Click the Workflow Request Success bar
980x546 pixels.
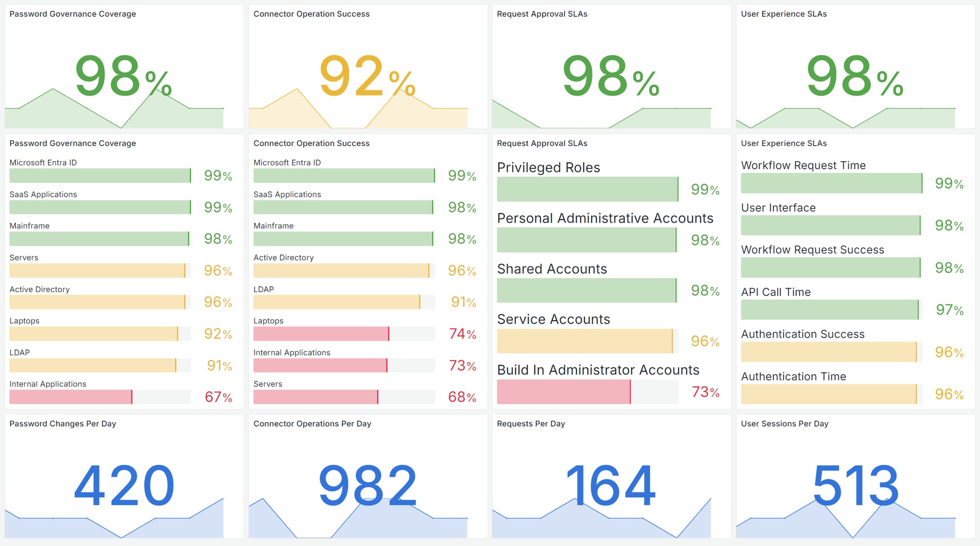[x=832, y=268]
